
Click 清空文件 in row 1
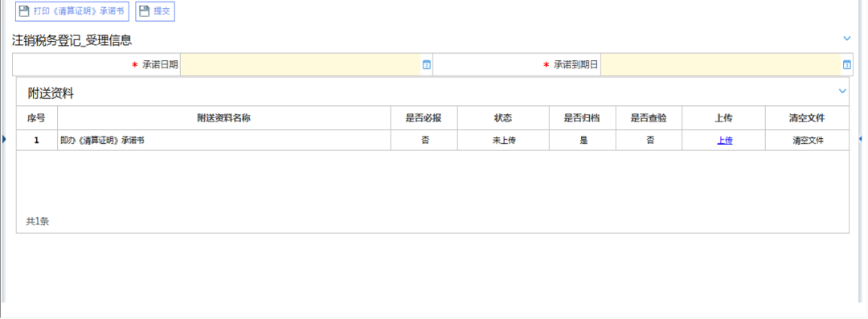808,141
